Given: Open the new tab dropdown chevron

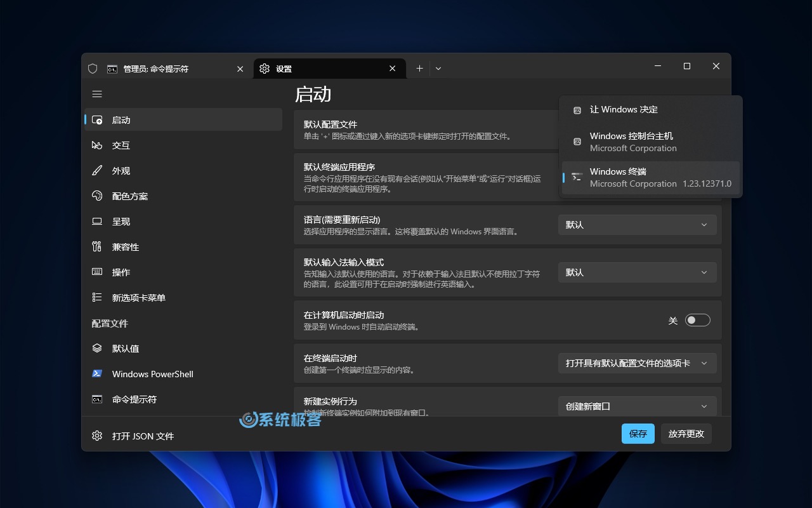Looking at the screenshot, I should pos(438,69).
